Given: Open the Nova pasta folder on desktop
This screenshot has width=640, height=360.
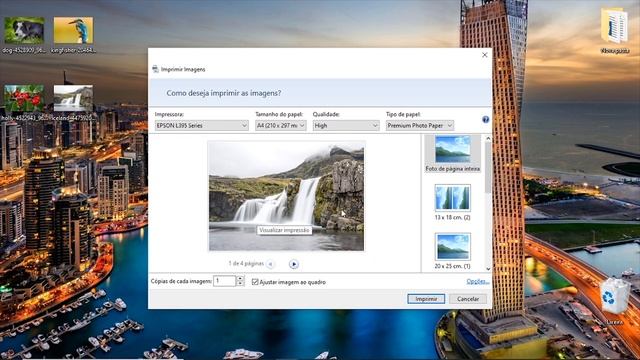Looking at the screenshot, I should point(615,31).
